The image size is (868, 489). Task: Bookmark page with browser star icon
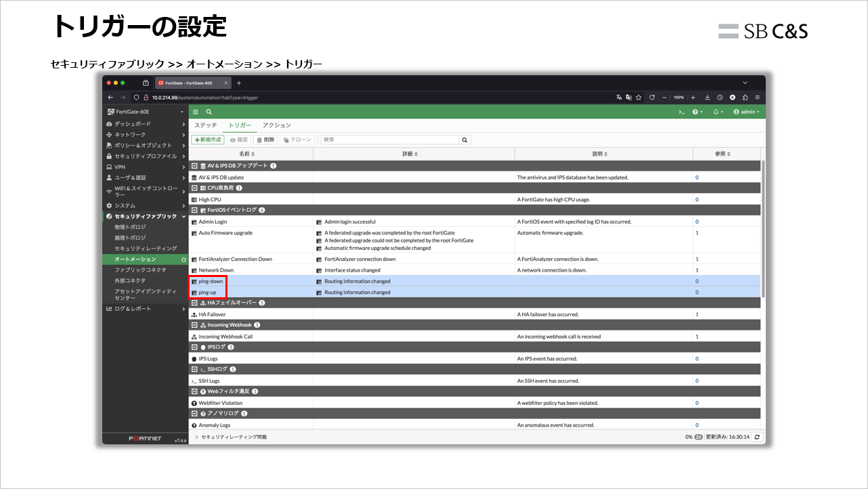(638, 98)
